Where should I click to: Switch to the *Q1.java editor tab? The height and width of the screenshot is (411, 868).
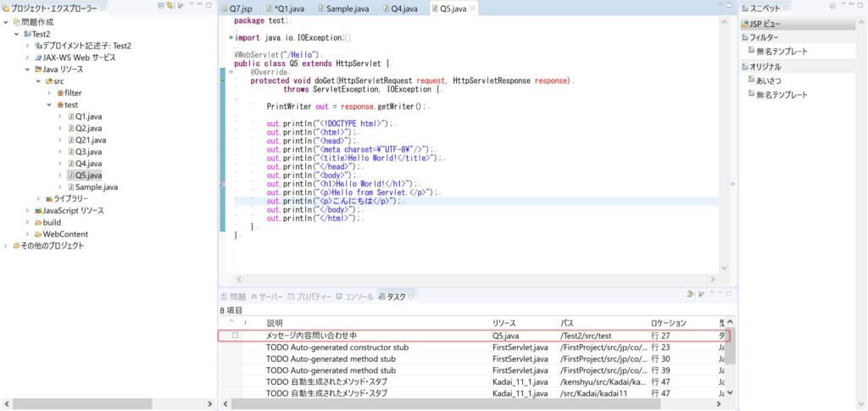tap(285, 8)
